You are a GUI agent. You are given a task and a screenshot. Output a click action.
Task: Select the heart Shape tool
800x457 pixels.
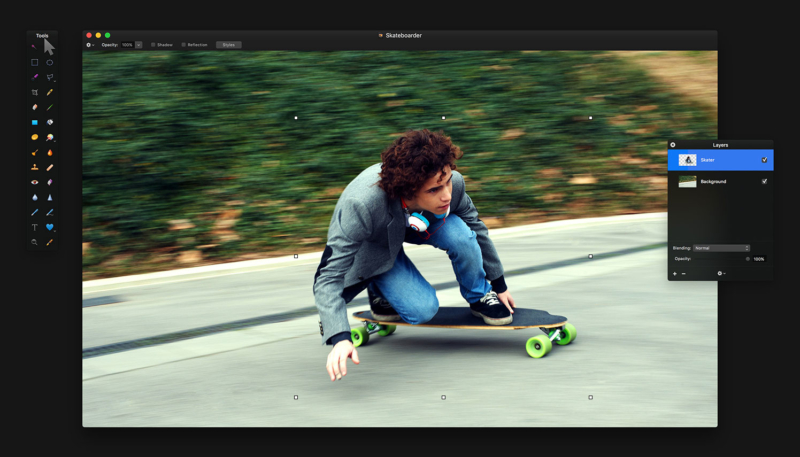(50, 227)
